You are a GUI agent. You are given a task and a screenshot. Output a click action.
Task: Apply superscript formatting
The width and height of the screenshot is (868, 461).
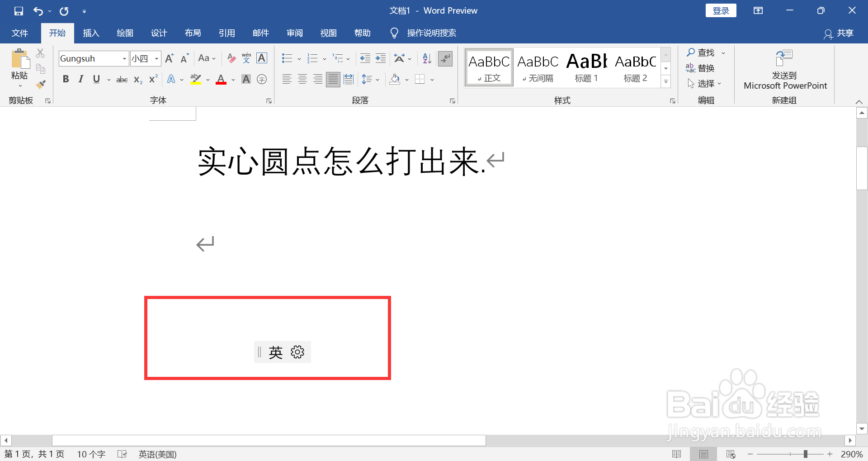152,79
